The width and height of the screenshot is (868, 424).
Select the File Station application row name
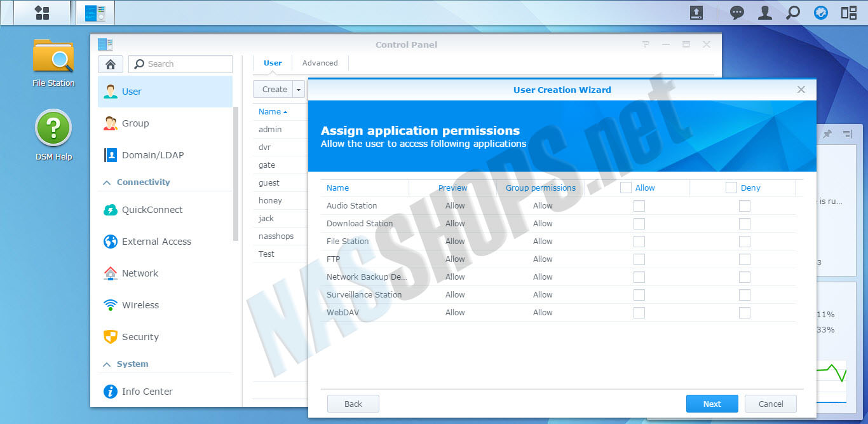pyautogui.click(x=348, y=242)
